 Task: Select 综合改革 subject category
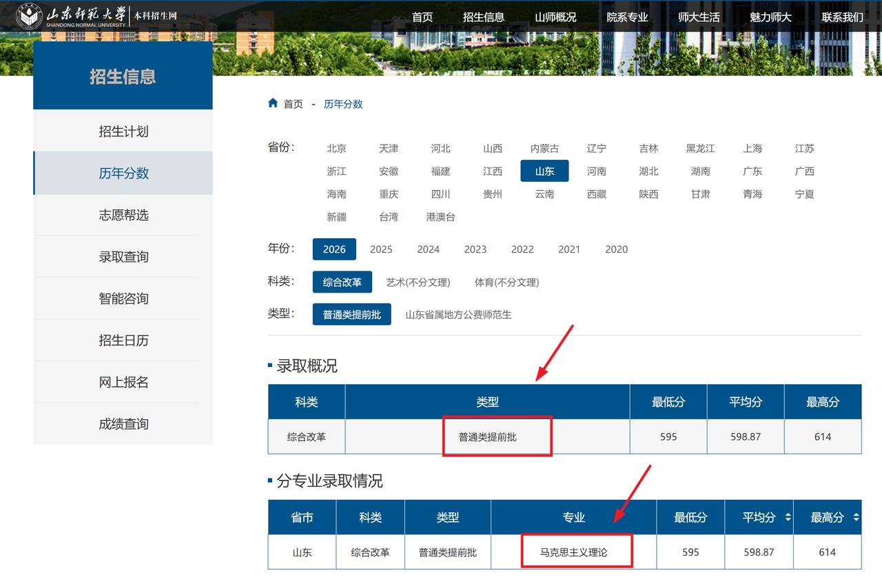[342, 282]
